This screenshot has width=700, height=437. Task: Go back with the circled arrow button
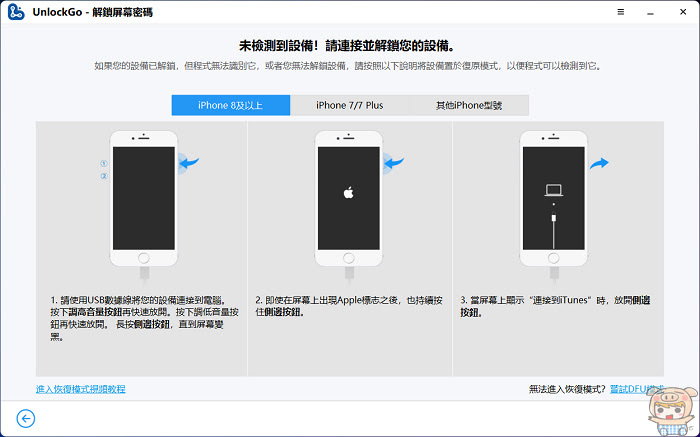pyautogui.click(x=25, y=418)
